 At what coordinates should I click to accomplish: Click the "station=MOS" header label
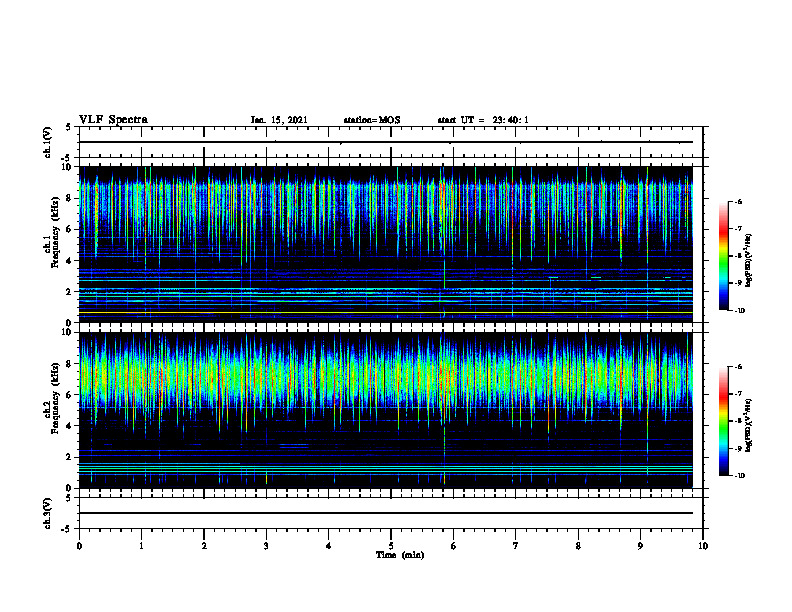click(372, 120)
